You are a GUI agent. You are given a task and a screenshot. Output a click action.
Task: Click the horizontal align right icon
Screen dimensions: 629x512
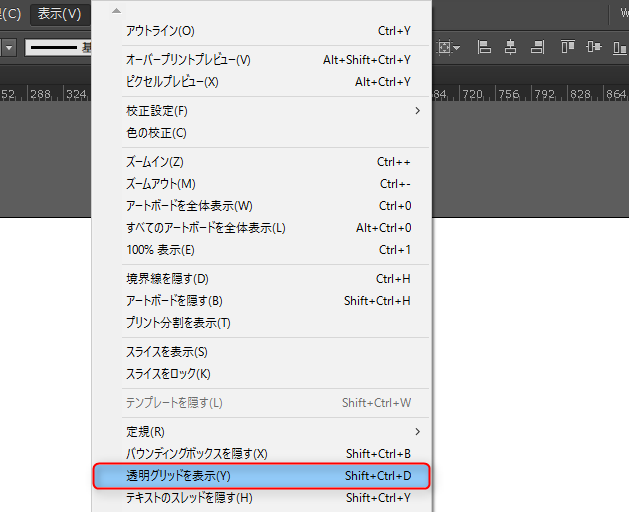point(538,47)
